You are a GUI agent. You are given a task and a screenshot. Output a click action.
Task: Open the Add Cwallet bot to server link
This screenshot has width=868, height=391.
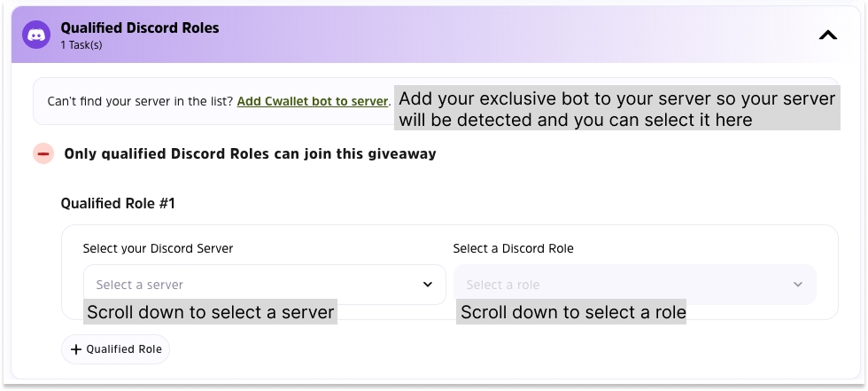click(312, 101)
